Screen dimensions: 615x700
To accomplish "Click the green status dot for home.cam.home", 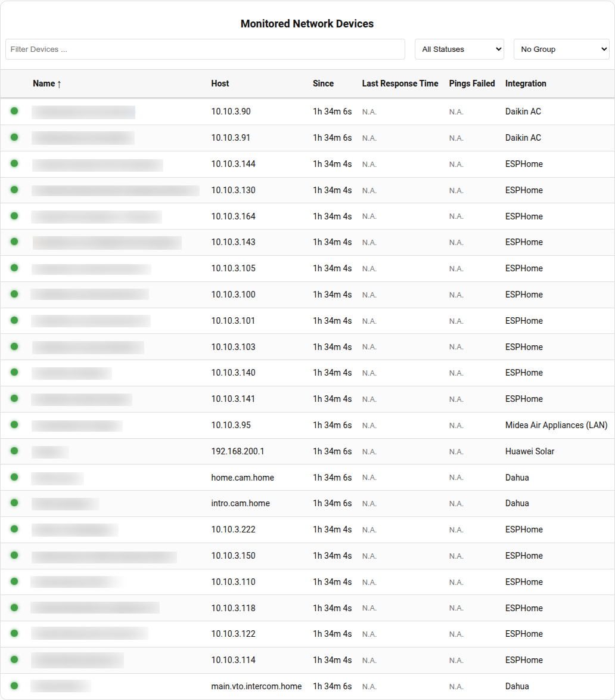I will pos(14,477).
